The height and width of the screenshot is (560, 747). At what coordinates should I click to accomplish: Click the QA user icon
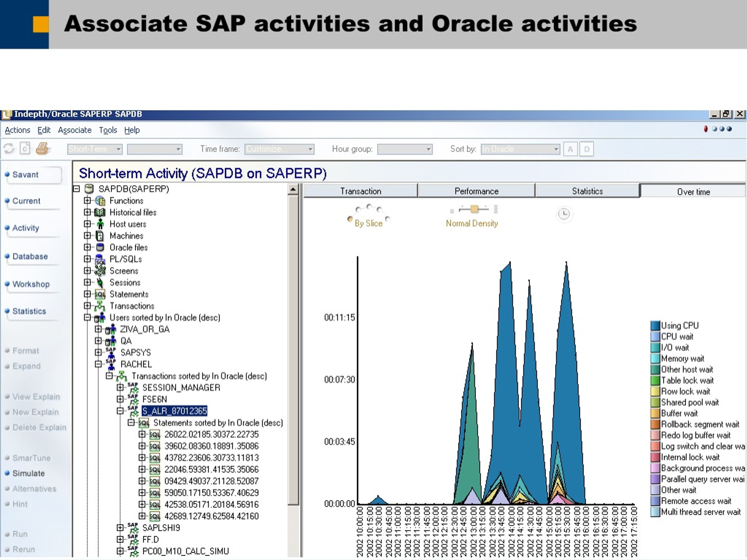click(111, 341)
